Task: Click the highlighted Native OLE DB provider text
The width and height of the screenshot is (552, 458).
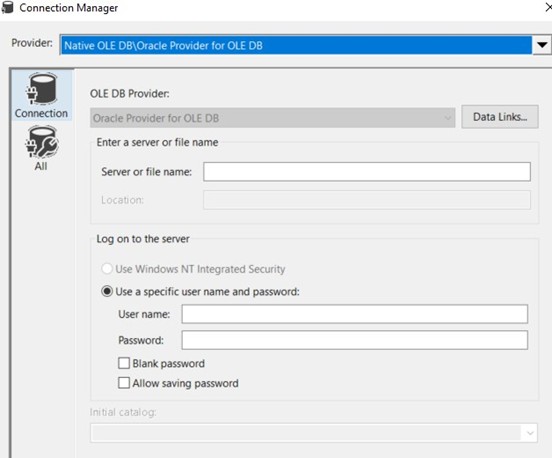Action: [x=163, y=46]
